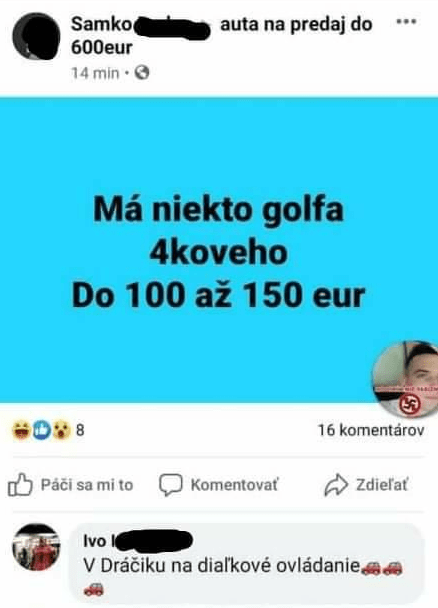The height and width of the screenshot is (608, 438).
Task: Click the poster's blacked-out profile picture
Action: tap(36, 36)
